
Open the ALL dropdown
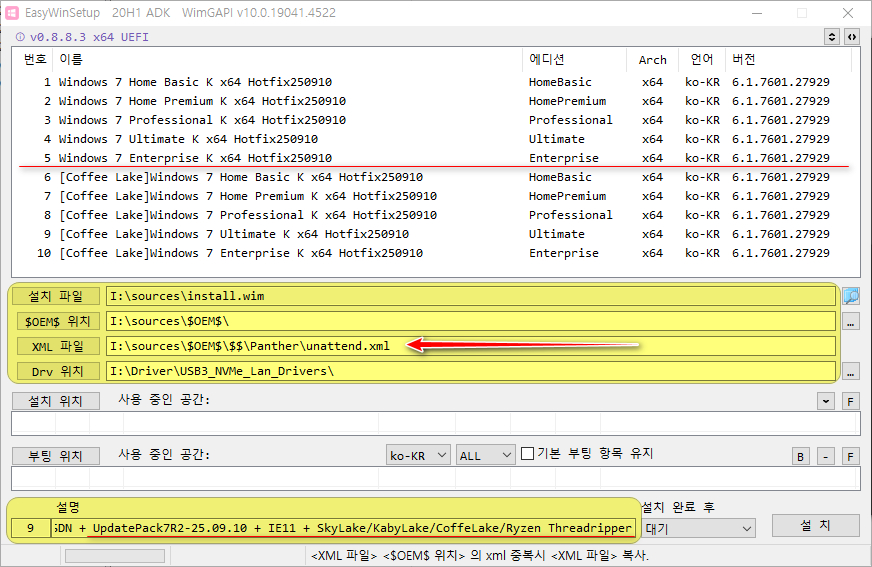[x=485, y=455]
